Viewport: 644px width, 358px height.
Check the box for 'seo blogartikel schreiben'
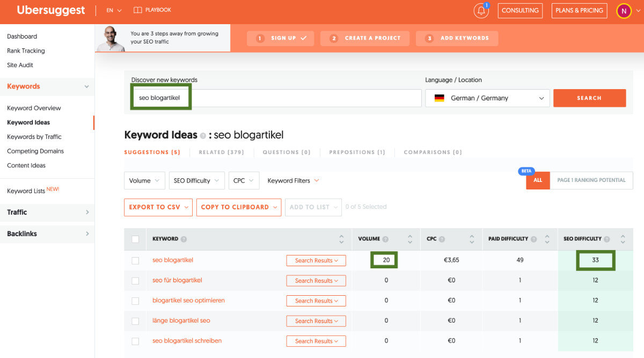135,341
